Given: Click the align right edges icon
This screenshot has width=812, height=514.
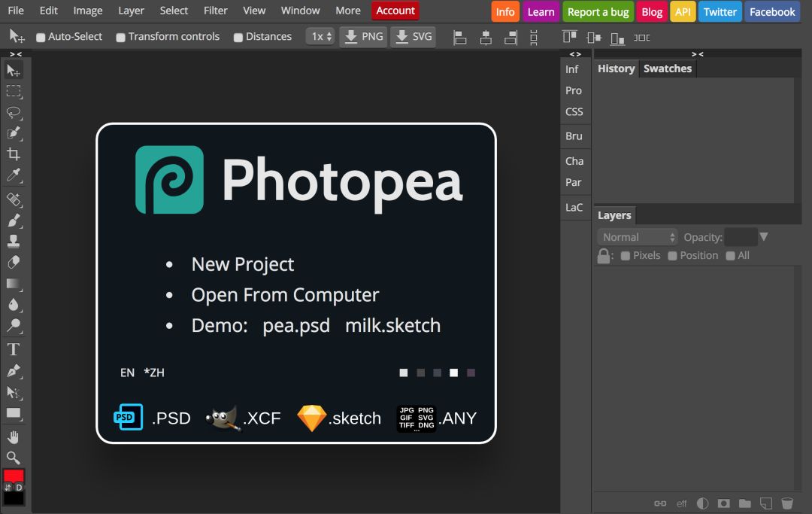Looking at the screenshot, I should pos(511,38).
